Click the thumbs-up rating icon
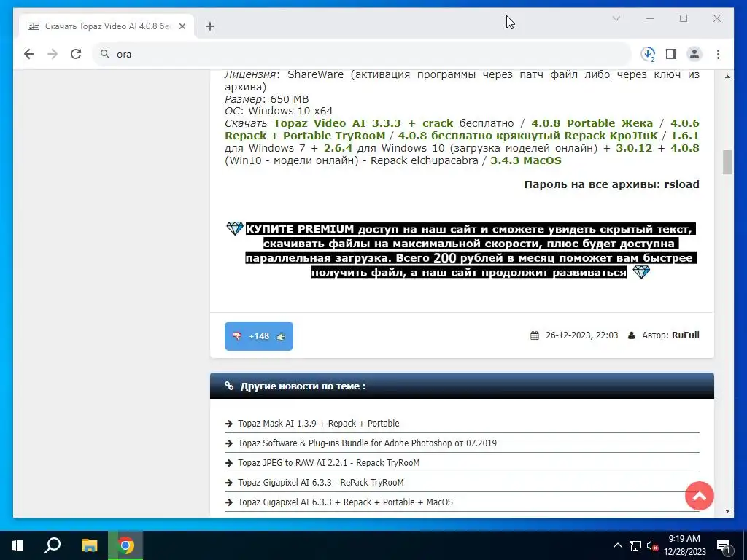Viewport: 747px width, 560px height. 281,336
